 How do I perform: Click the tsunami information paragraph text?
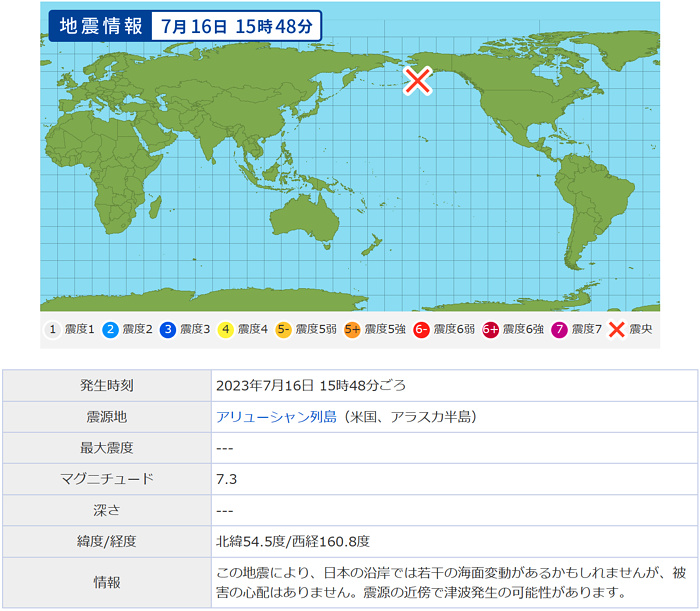451,582
